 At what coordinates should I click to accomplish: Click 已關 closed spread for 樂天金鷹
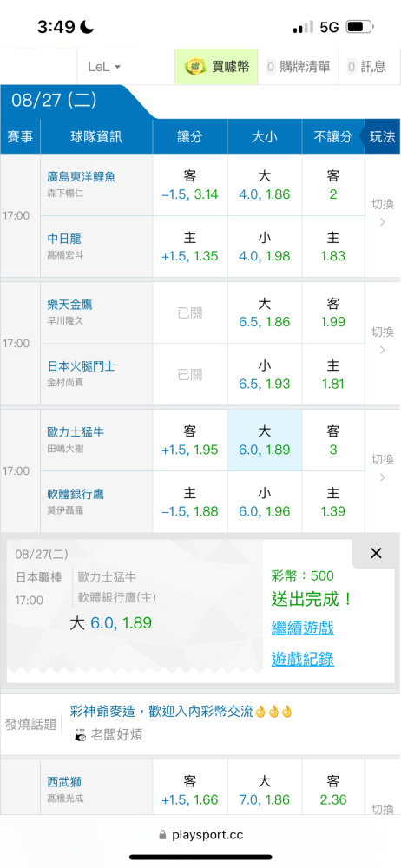[x=190, y=312]
